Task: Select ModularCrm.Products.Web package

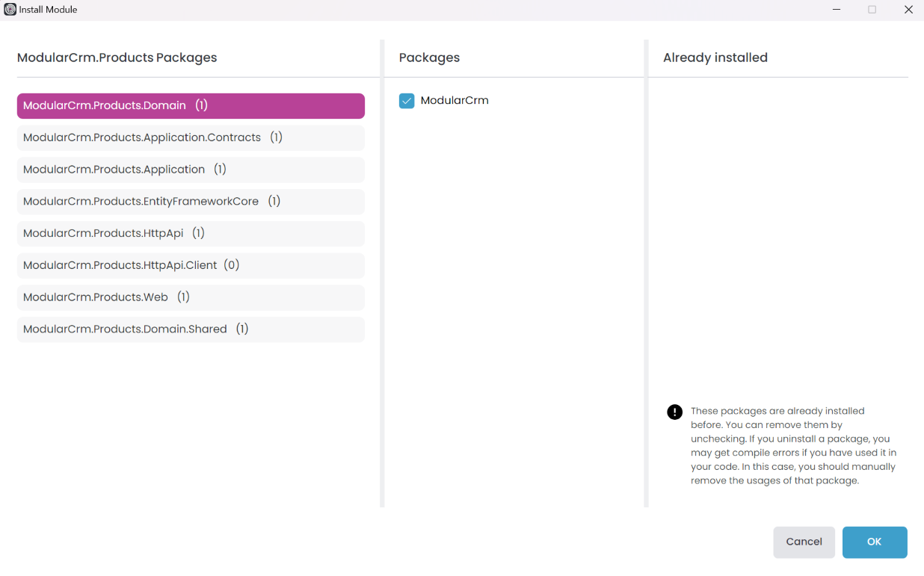Action: click(191, 297)
